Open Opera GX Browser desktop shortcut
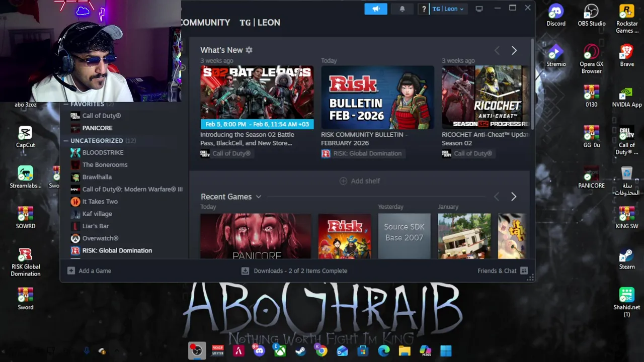 click(591, 59)
